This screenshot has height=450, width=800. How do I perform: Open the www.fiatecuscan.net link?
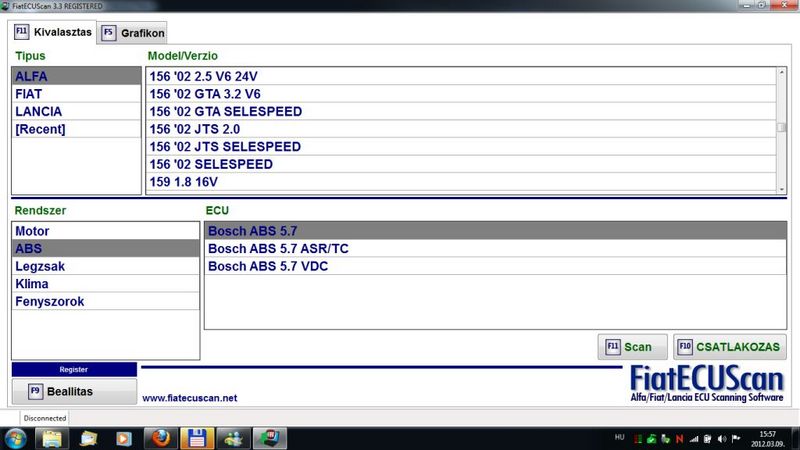[189, 397]
